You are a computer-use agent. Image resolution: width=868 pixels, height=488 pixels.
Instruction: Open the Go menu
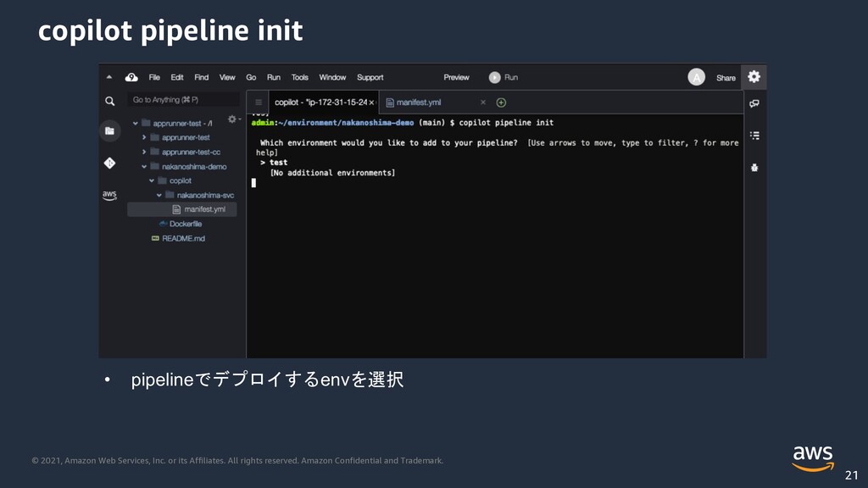(x=251, y=77)
